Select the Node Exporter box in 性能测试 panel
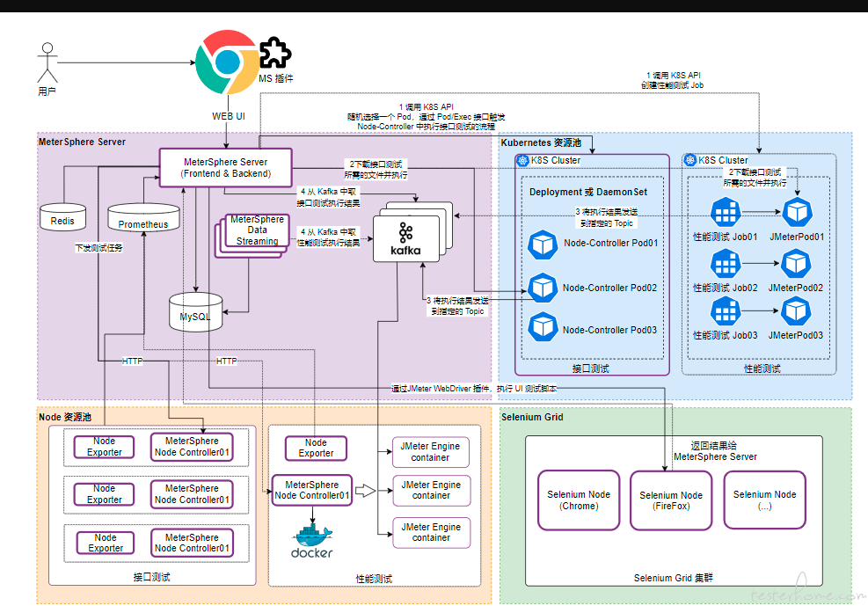The height and width of the screenshot is (613, 868). pyautogui.click(x=316, y=448)
